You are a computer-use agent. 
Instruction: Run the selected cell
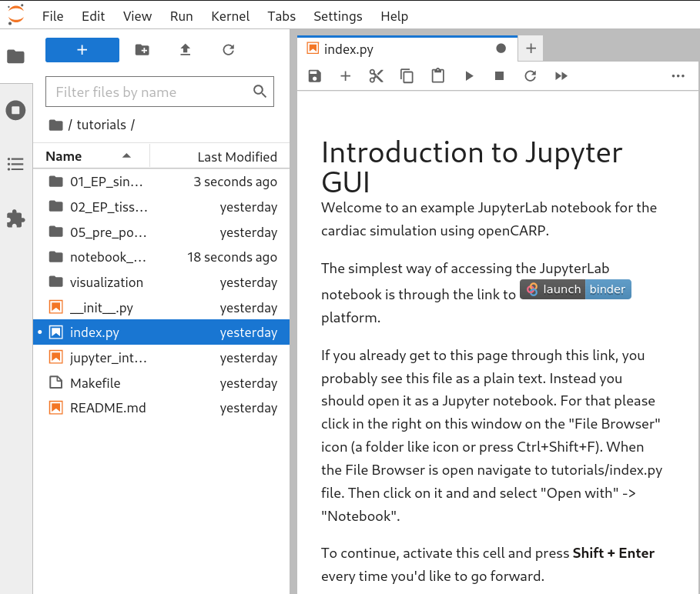pyautogui.click(x=468, y=76)
